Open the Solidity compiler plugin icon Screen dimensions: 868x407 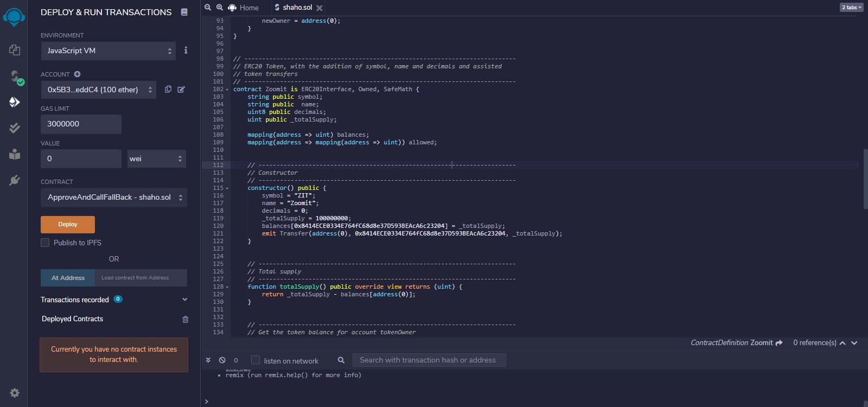15,77
